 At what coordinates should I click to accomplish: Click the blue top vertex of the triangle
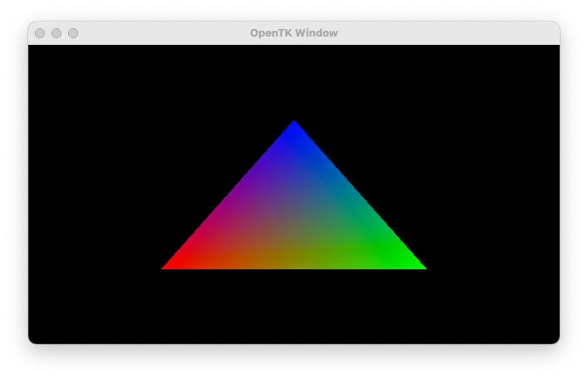coord(294,126)
